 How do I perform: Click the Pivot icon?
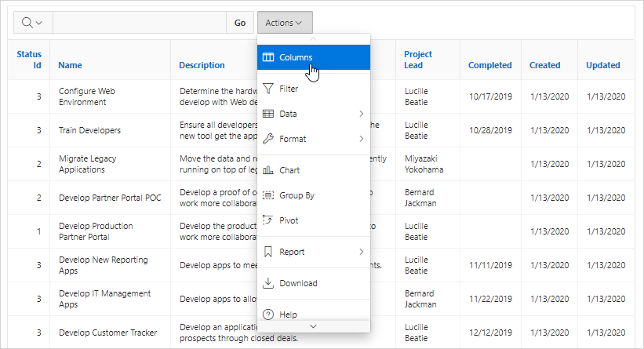coord(268,220)
